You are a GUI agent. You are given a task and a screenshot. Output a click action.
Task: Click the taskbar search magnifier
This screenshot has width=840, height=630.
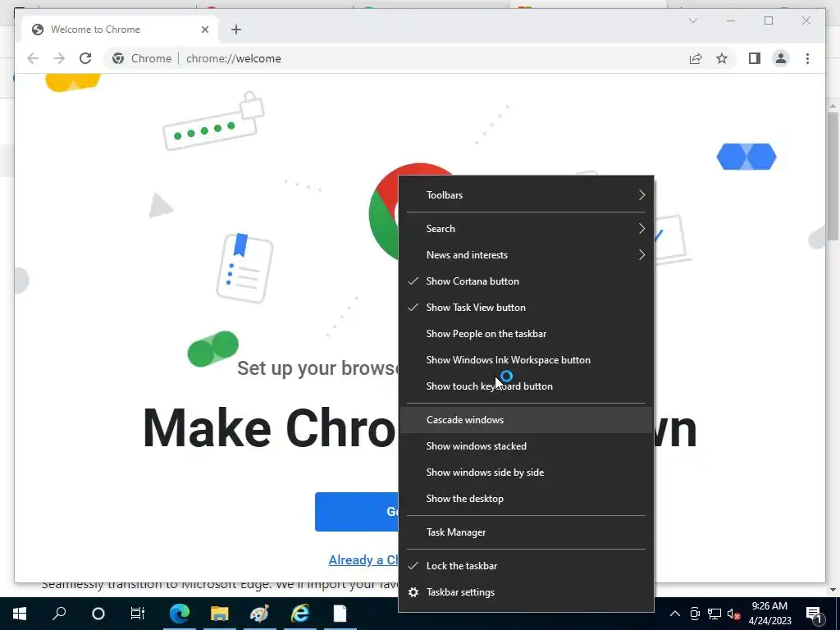coord(59,614)
